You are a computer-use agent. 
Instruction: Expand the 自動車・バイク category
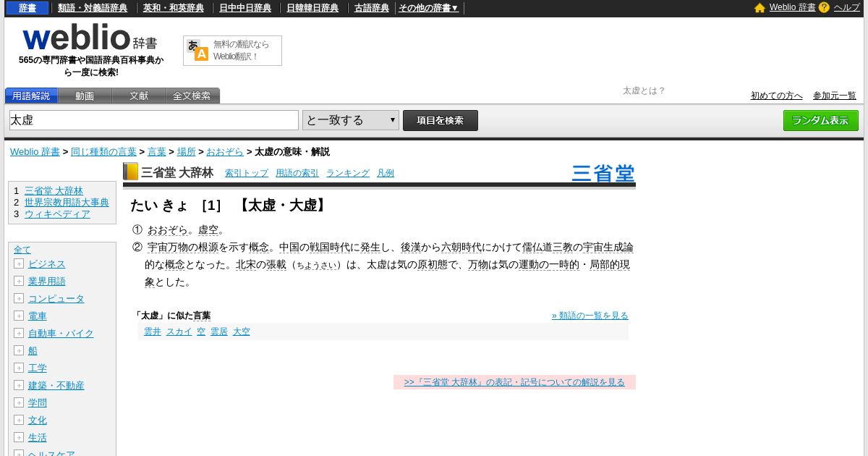coord(19,333)
